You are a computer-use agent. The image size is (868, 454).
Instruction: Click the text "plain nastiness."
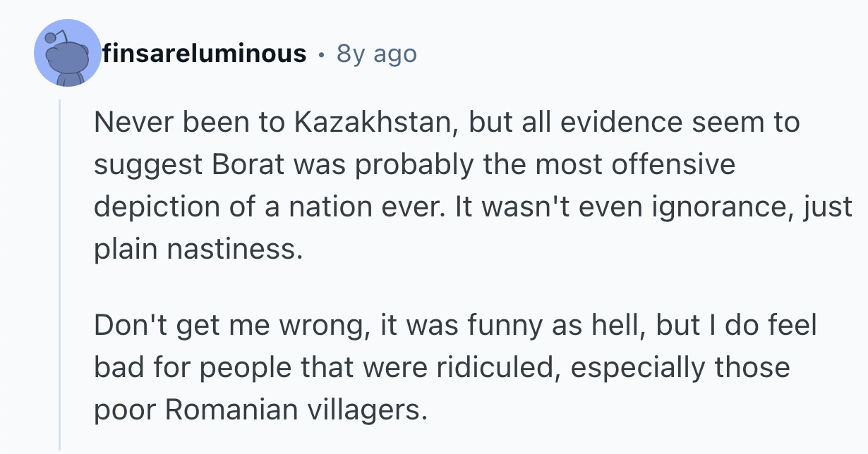[199, 248]
